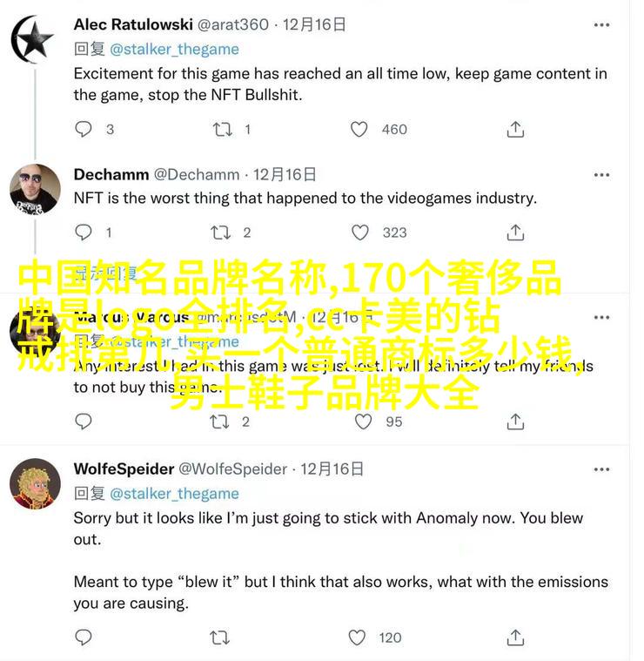Share Marcus's tweet about not buying
The image size is (644, 661).
(x=515, y=422)
